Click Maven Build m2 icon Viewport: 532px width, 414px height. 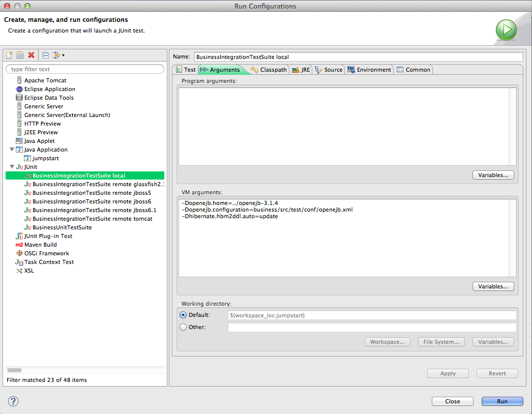(x=19, y=245)
